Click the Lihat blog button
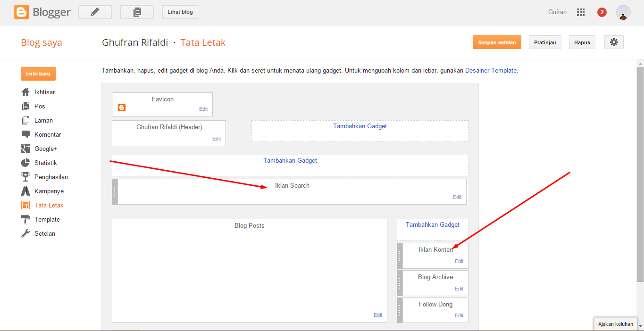644x331 pixels. pos(180,12)
